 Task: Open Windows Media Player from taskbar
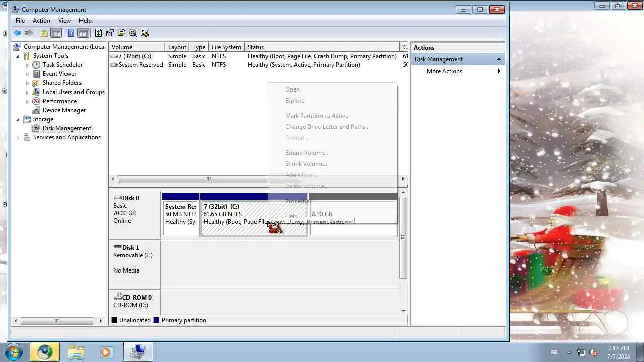pyautogui.click(x=106, y=352)
